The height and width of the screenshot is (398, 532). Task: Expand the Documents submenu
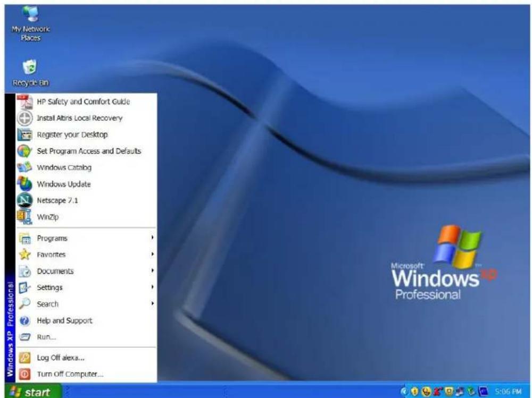coord(86,271)
